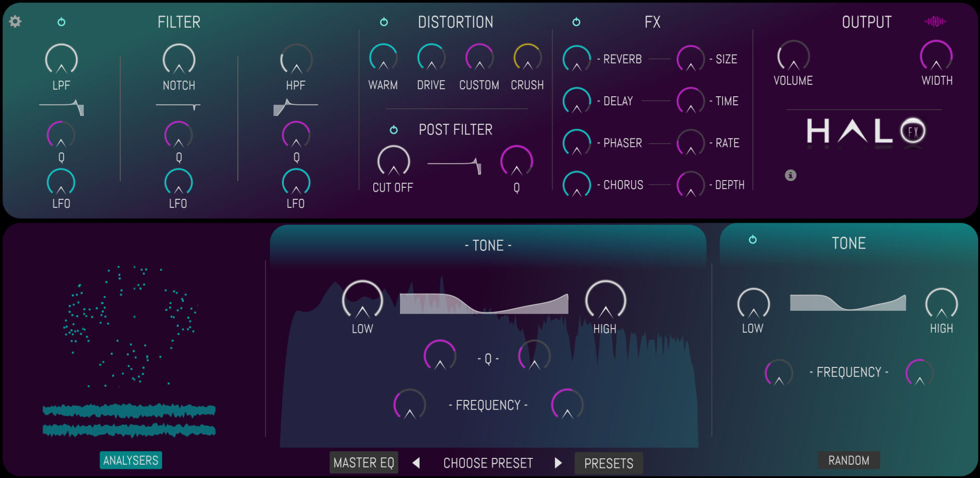
Task: Switch to the Analysers view
Action: coord(131,460)
